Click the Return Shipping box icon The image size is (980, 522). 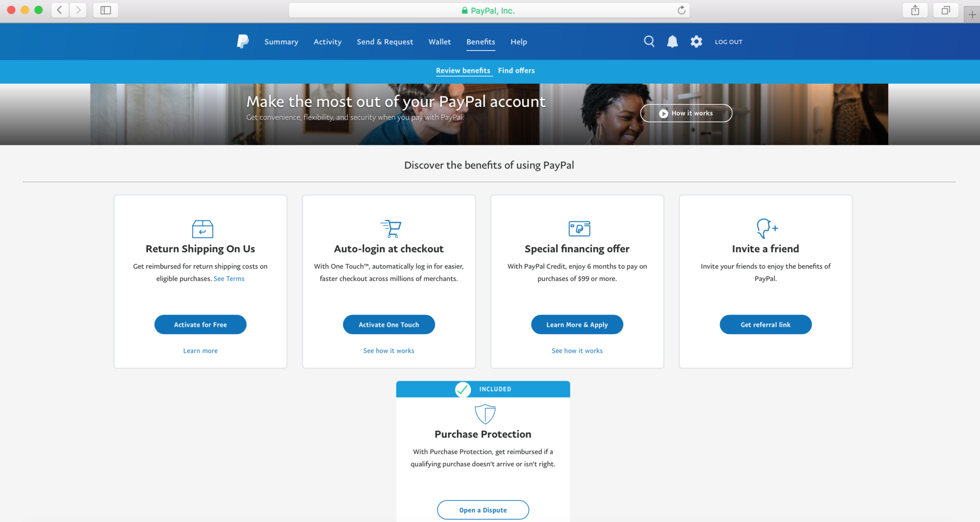pyautogui.click(x=202, y=229)
